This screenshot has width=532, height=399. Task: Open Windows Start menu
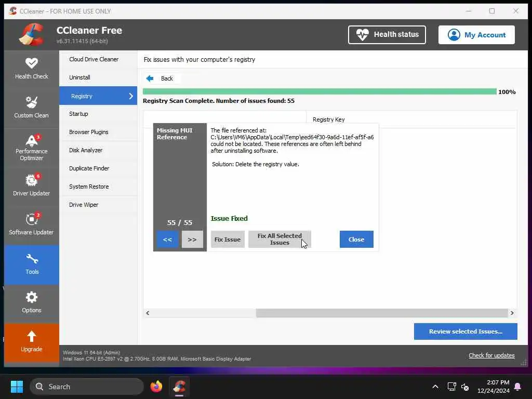[17, 387]
